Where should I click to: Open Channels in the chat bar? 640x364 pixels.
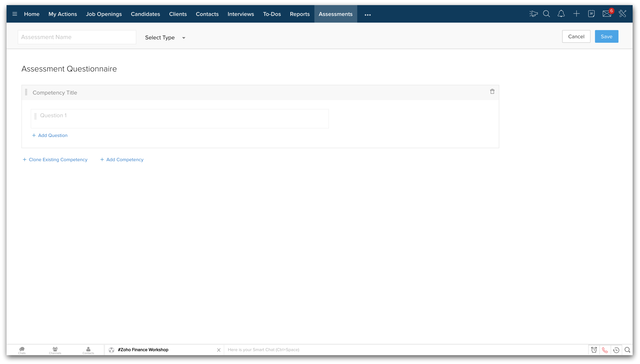(55, 350)
